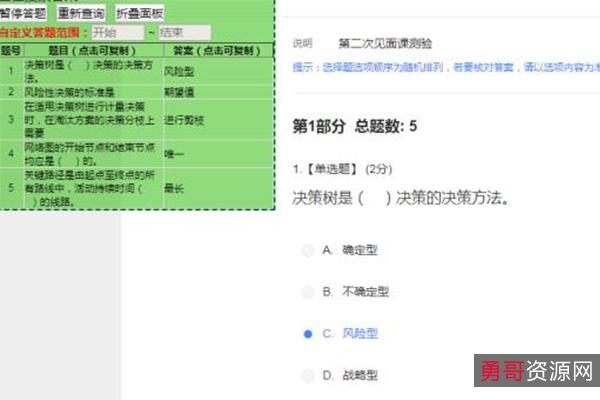The width and height of the screenshot is (600, 400).
Task: Copy answer 最长 in row 5
Action: click(x=174, y=188)
